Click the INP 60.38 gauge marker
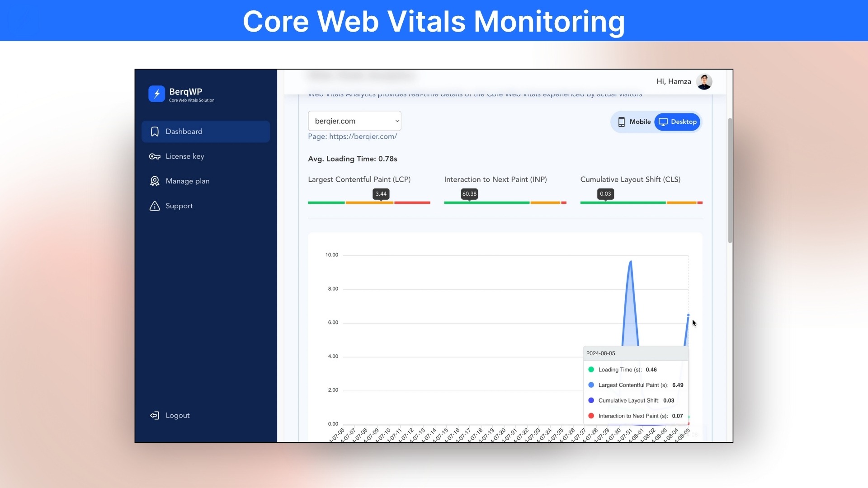Viewport: 868px width, 488px height. (469, 194)
